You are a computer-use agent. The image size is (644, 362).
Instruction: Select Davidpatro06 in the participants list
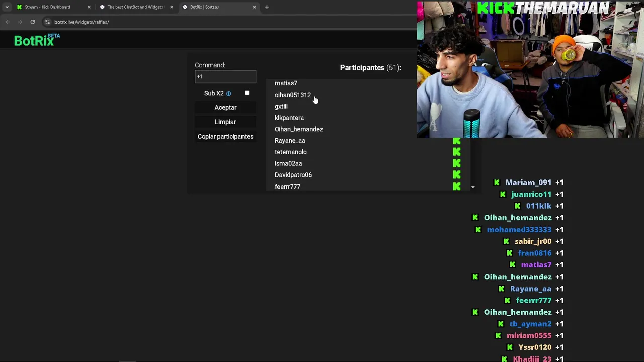click(x=293, y=175)
